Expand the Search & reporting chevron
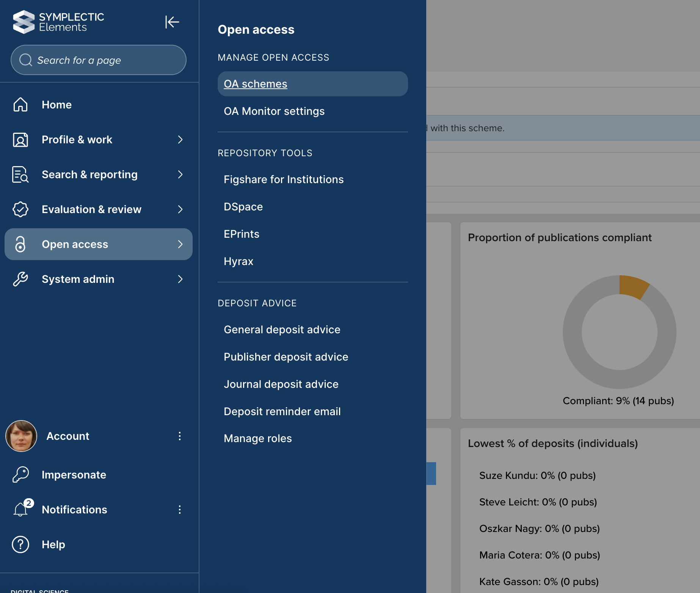This screenshot has width=700, height=593. point(180,174)
